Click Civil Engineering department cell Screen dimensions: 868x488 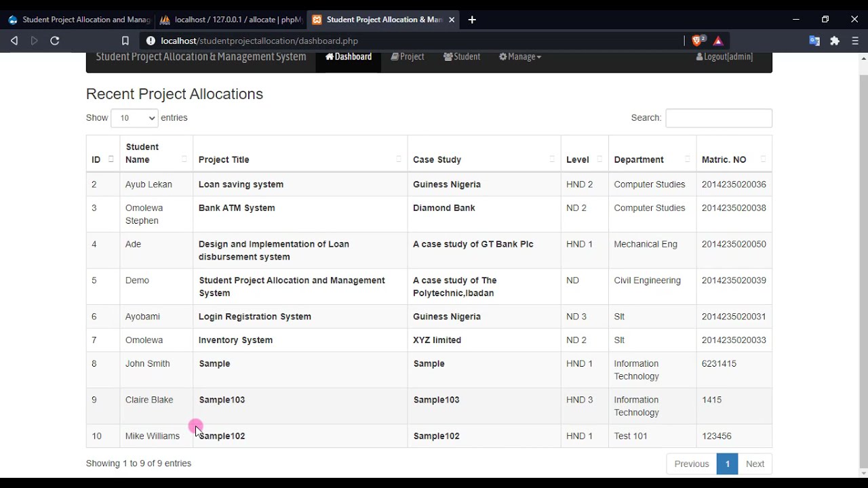pos(647,281)
